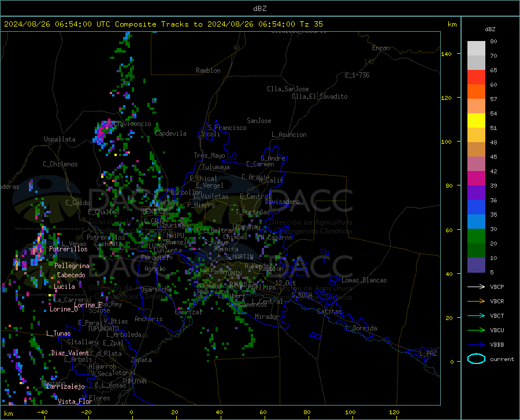The height and width of the screenshot is (420, 520).
Task: Click the legend value '65'
Action: coord(493,70)
